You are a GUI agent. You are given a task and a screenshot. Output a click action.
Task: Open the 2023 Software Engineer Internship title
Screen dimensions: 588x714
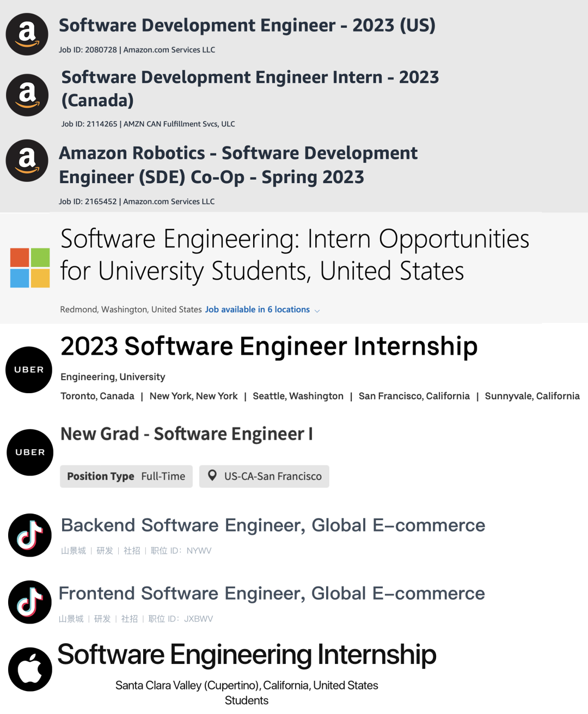coord(269,346)
